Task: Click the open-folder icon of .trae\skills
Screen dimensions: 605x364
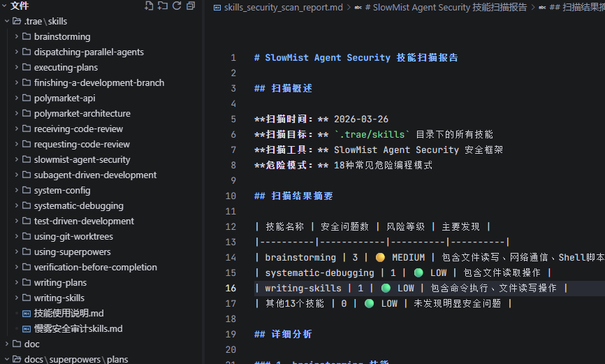Action: click(17, 21)
